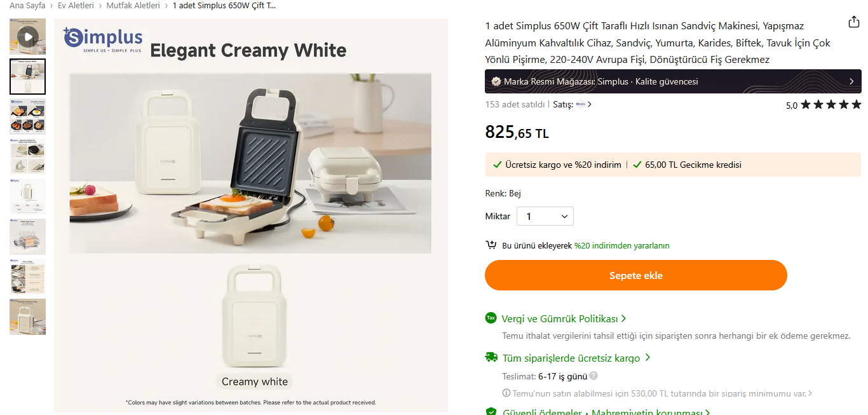The height and width of the screenshot is (415, 868).
Task: Play the product video thumbnail
Action: (27, 36)
